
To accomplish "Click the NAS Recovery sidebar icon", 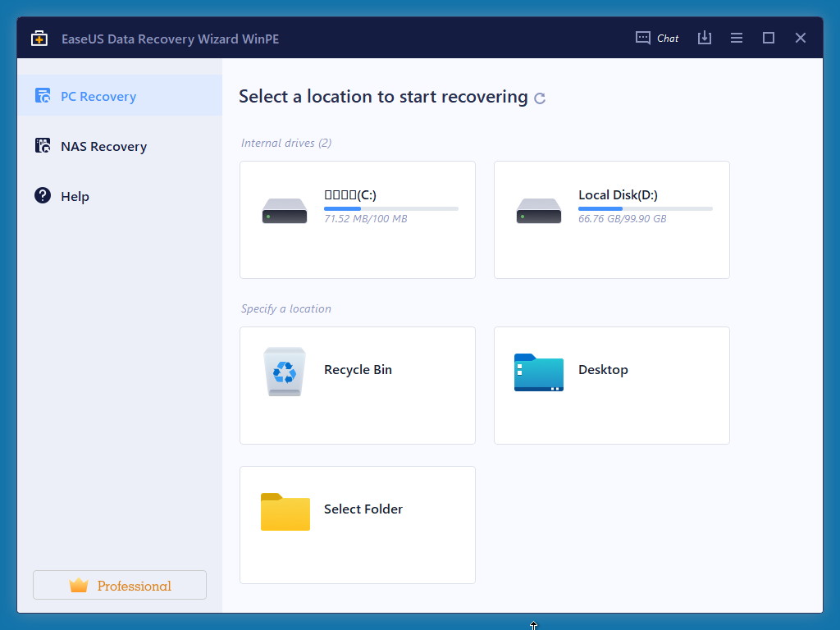I will [43, 146].
